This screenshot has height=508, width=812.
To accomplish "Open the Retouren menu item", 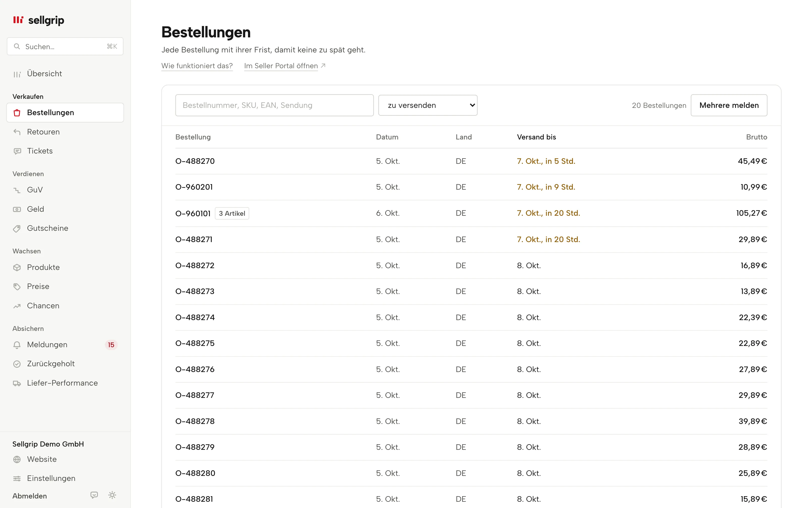I will (65, 132).
